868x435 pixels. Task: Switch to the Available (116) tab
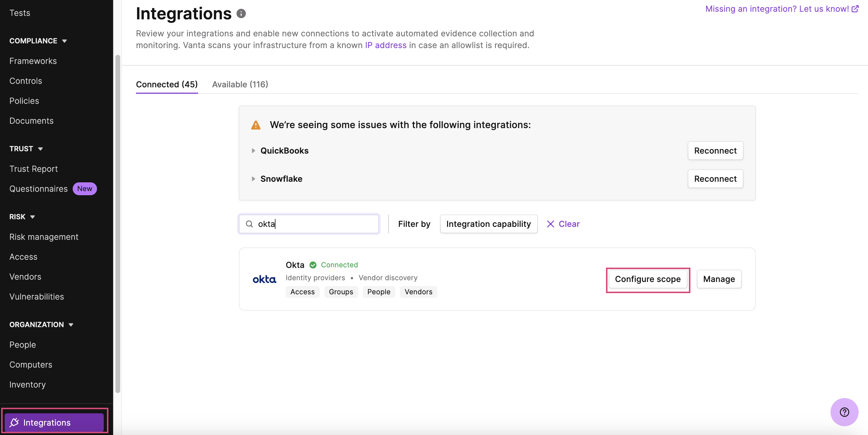click(240, 84)
